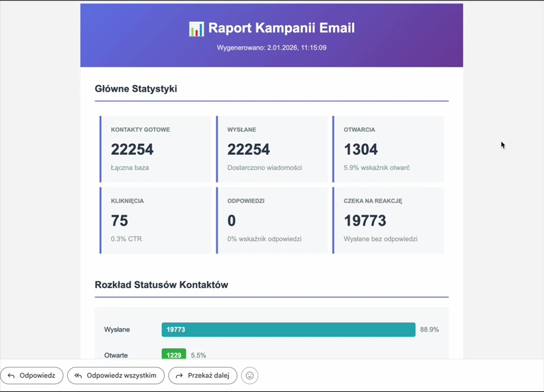This screenshot has height=392, width=544.
Task: Choose Odpowiedz wszystkim to reply all
Action: 116,376
